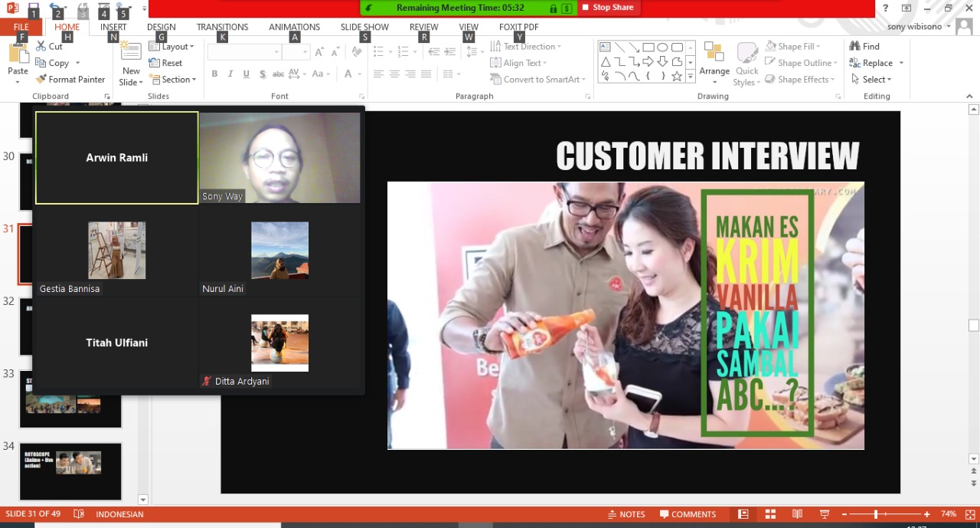Select slide 34 thumbnail

tap(70, 471)
